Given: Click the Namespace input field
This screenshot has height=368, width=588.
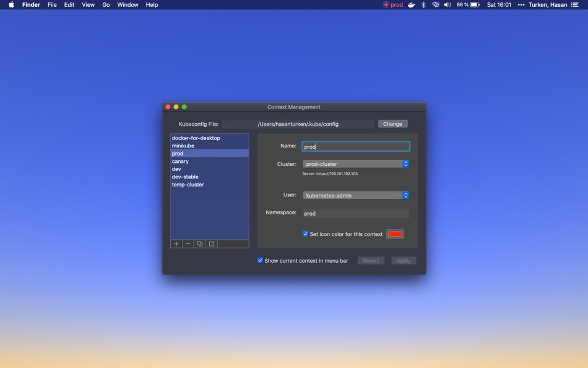Looking at the screenshot, I should click(355, 213).
